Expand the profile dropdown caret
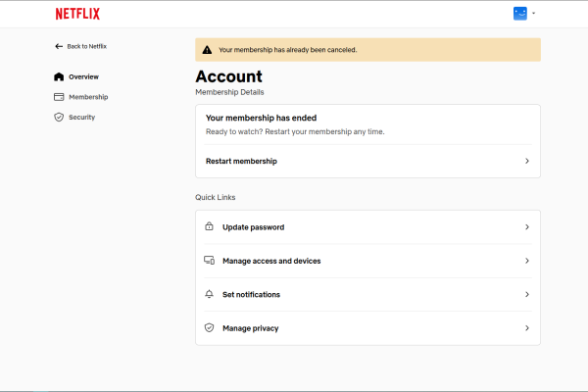 pyautogui.click(x=534, y=14)
